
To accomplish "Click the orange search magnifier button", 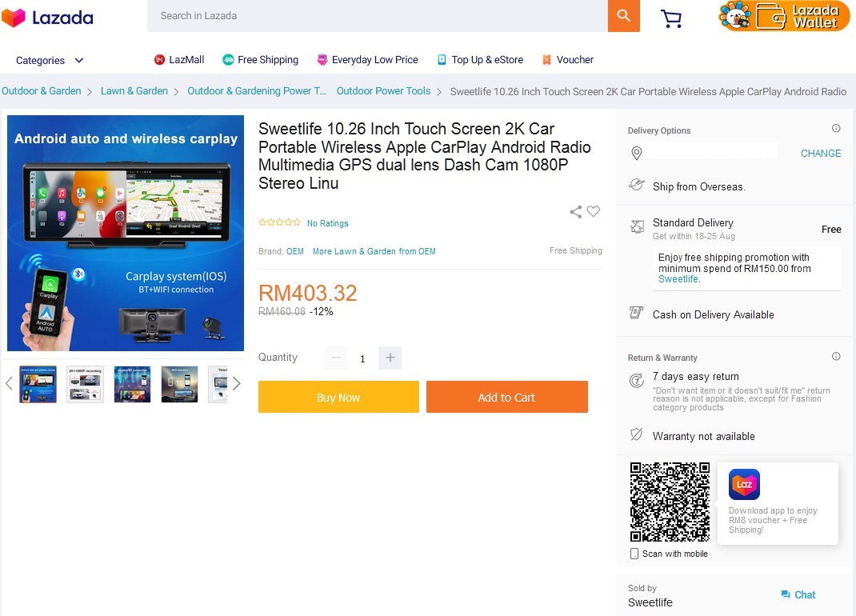I will (623, 16).
